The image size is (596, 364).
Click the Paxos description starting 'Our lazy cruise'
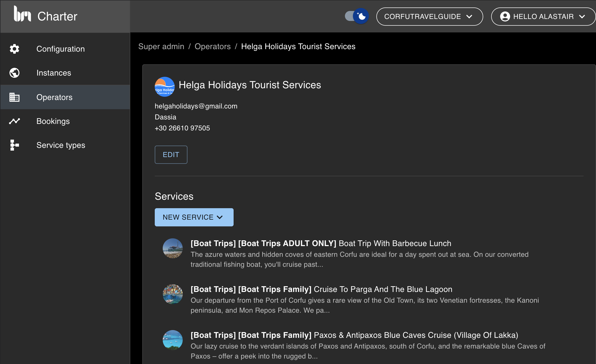[368, 351]
